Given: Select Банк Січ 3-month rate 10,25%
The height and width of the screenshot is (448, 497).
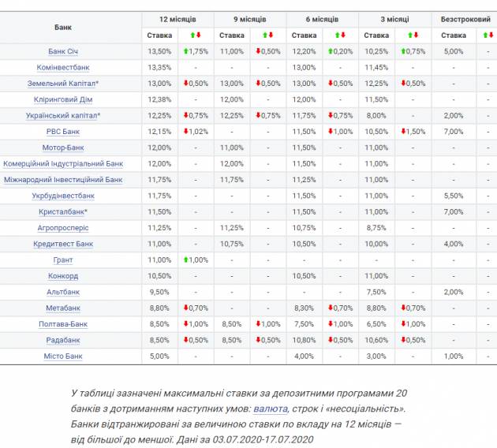Looking at the screenshot, I should pyautogui.click(x=376, y=51).
